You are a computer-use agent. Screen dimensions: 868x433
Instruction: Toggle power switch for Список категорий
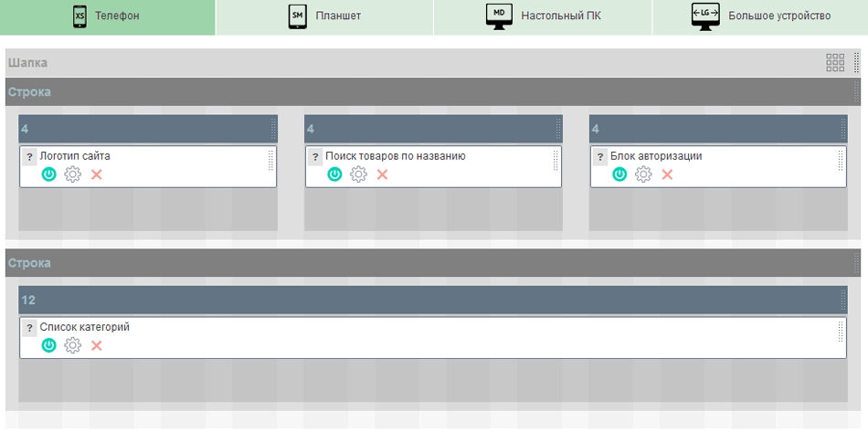[49, 345]
